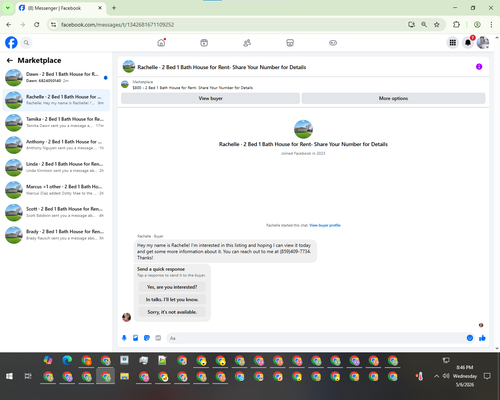500x400 pixels.
Task: Go to the Home feed icon
Action: [161, 43]
